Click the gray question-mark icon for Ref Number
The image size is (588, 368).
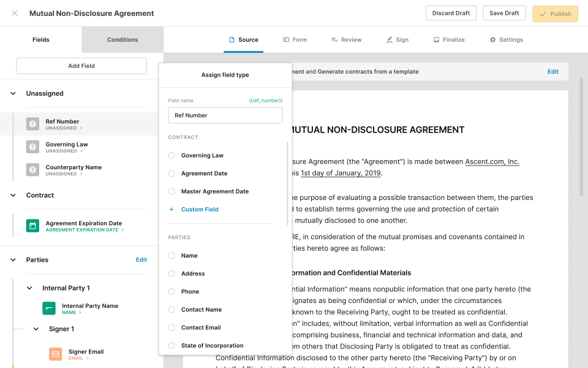coord(32,124)
